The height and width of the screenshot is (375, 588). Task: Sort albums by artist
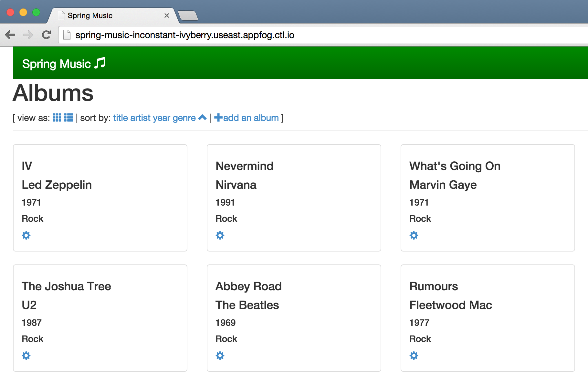[x=141, y=118]
